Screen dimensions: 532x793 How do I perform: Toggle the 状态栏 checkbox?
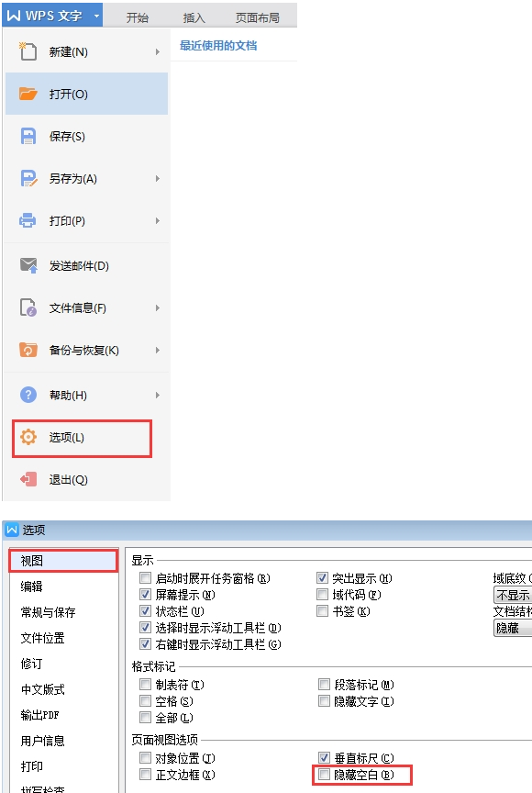pos(145,611)
